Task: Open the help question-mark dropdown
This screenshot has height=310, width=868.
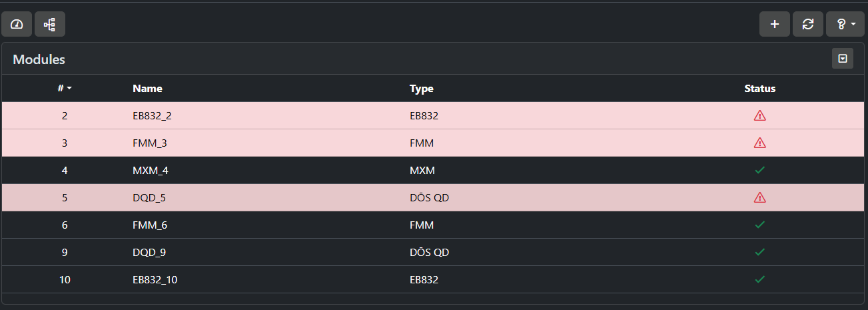Action: pos(845,24)
